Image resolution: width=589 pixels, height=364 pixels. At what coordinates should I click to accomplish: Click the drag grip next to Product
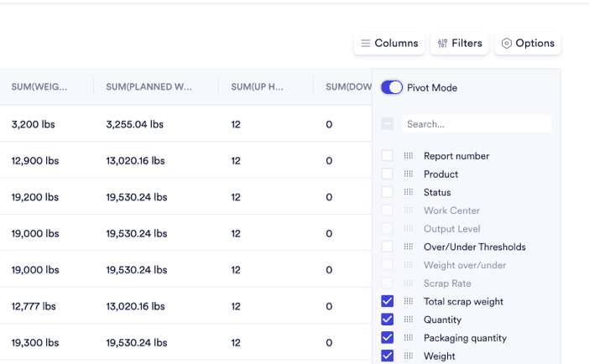point(409,174)
